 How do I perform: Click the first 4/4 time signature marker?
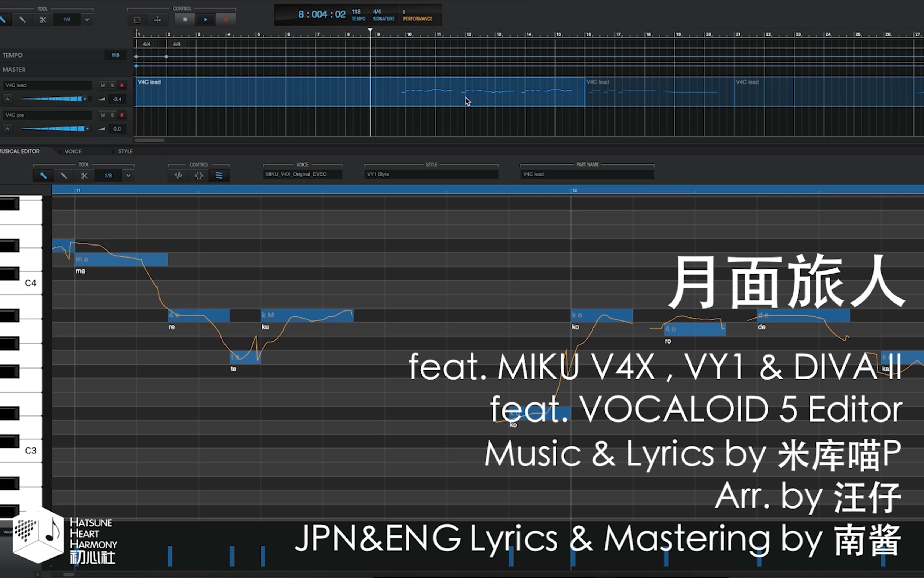point(147,44)
